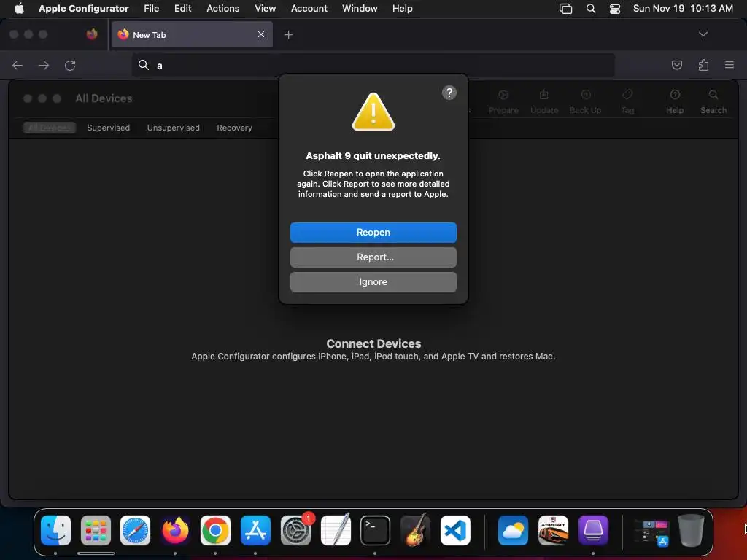
Task: Open Terminal from the Dock
Action: point(375,531)
